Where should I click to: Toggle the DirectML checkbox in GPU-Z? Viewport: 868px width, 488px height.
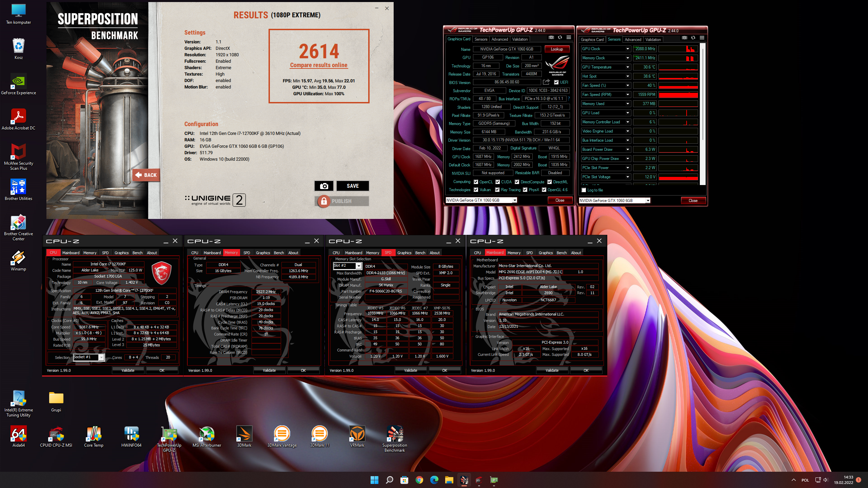coord(550,182)
